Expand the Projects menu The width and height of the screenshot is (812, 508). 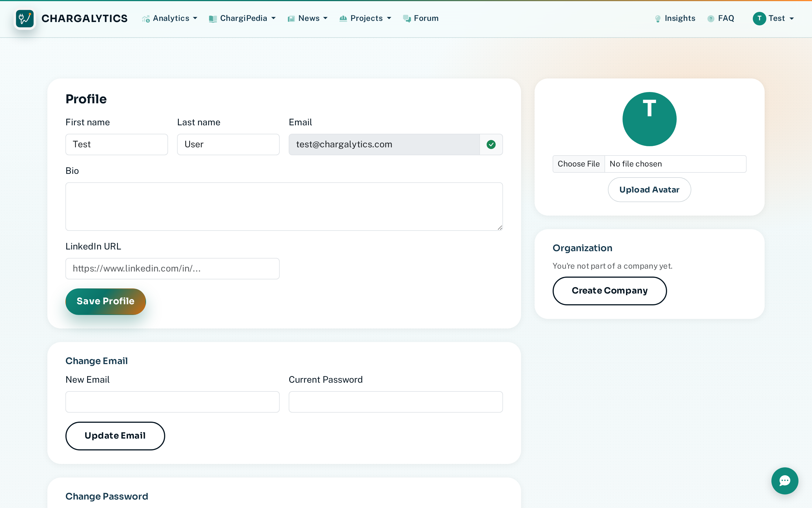[x=365, y=18]
